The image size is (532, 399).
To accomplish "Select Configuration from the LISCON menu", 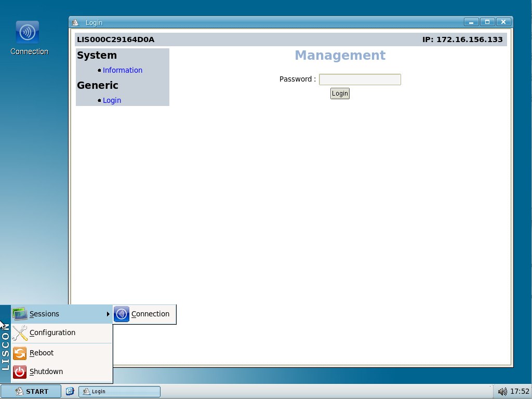I will pos(52,332).
